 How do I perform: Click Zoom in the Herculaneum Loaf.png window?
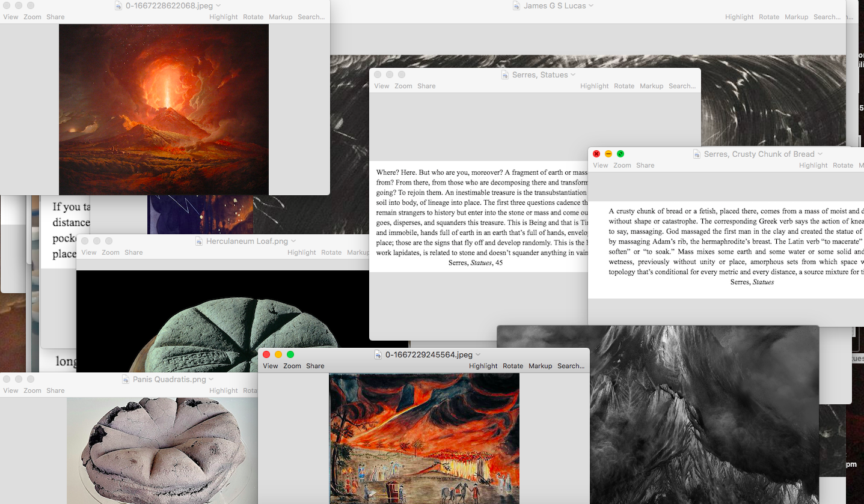[x=111, y=252]
